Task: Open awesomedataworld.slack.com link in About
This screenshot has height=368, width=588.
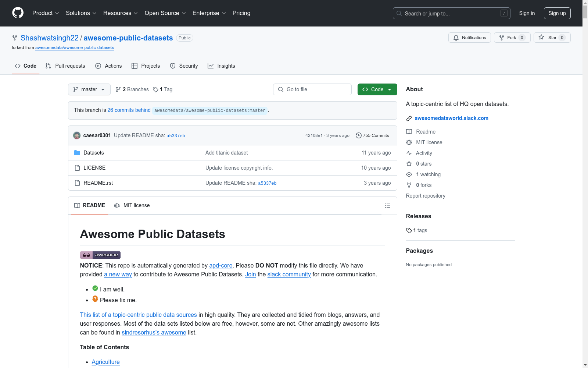Action: click(x=452, y=118)
